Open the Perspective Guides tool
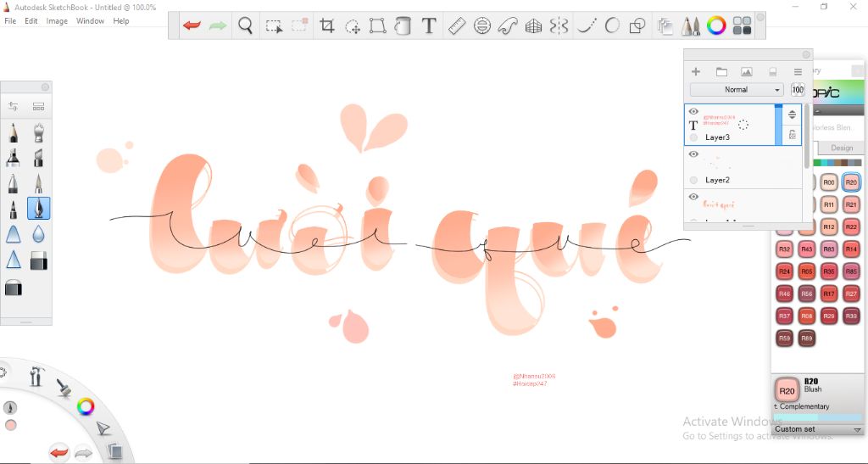This screenshot has width=868, height=464. coord(533,26)
